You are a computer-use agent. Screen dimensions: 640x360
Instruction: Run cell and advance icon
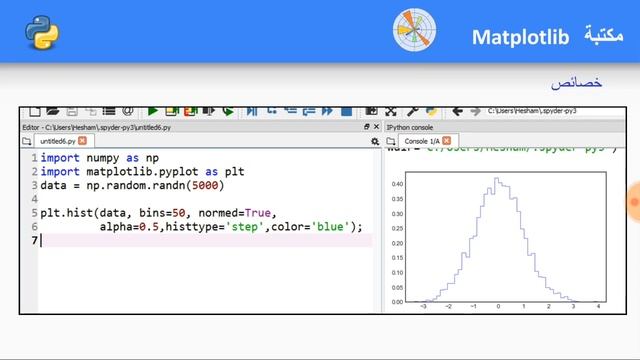click(191, 111)
